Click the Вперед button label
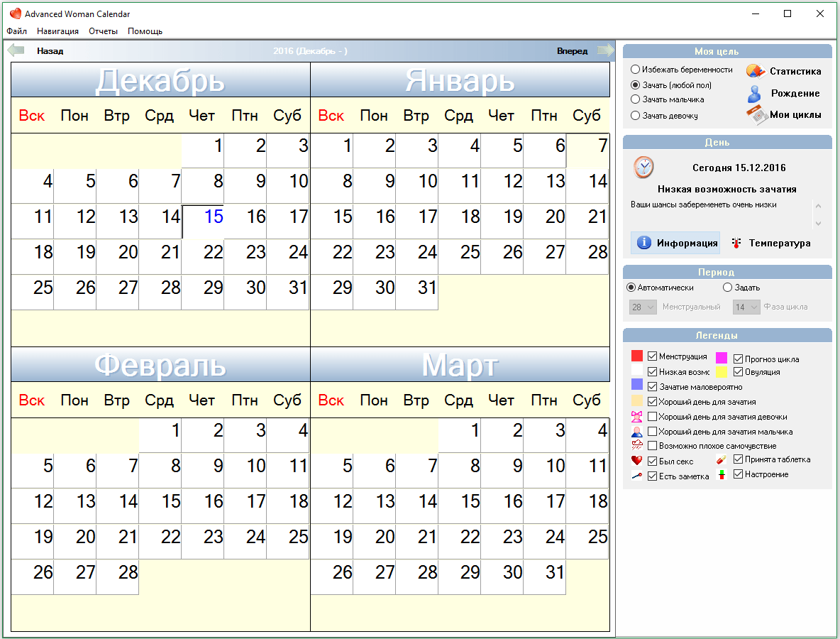Screen dimensions: 840x639 [x=572, y=51]
